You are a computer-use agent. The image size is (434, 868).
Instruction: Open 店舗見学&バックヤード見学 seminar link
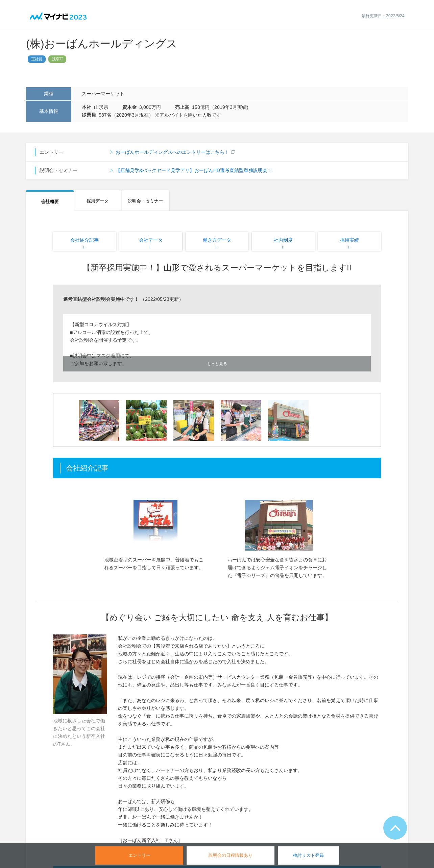pos(191,170)
